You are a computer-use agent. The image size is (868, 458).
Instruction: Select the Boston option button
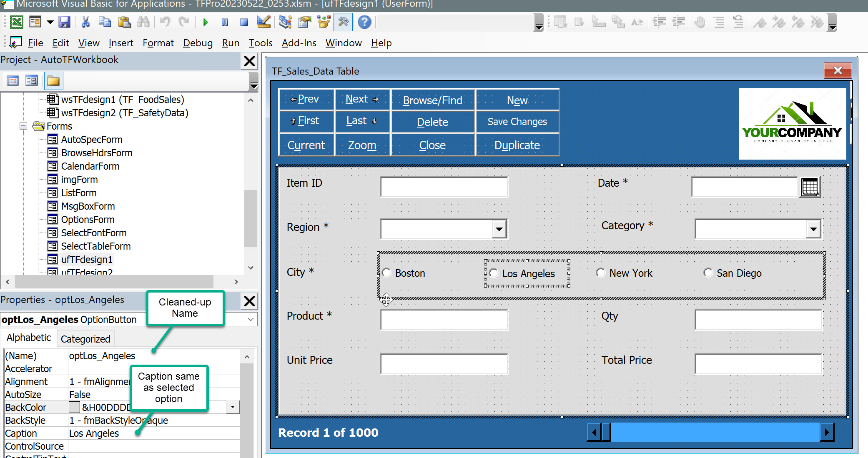pos(386,273)
